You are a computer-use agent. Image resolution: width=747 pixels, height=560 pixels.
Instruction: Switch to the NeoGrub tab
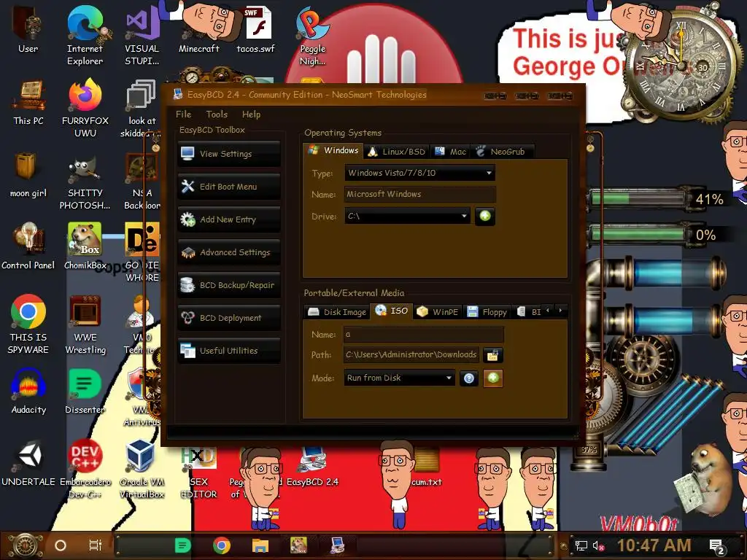pyautogui.click(x=500, y=152)
